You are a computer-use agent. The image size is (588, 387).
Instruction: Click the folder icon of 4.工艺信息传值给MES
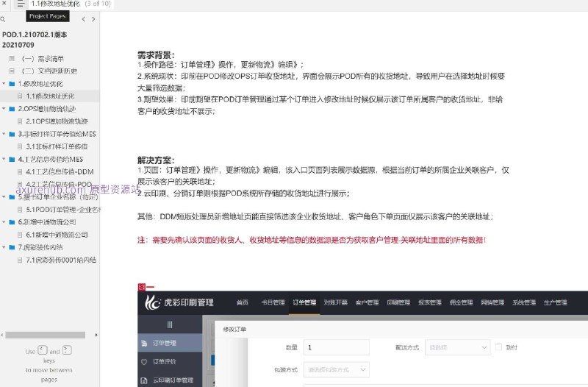click(x=12, y=159)
